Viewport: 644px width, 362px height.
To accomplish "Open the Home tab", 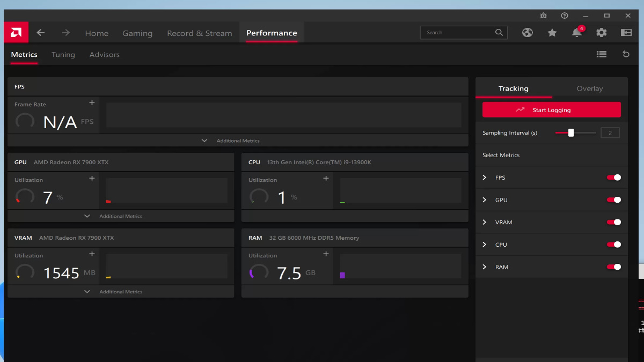I will click(x=97, y=33).
